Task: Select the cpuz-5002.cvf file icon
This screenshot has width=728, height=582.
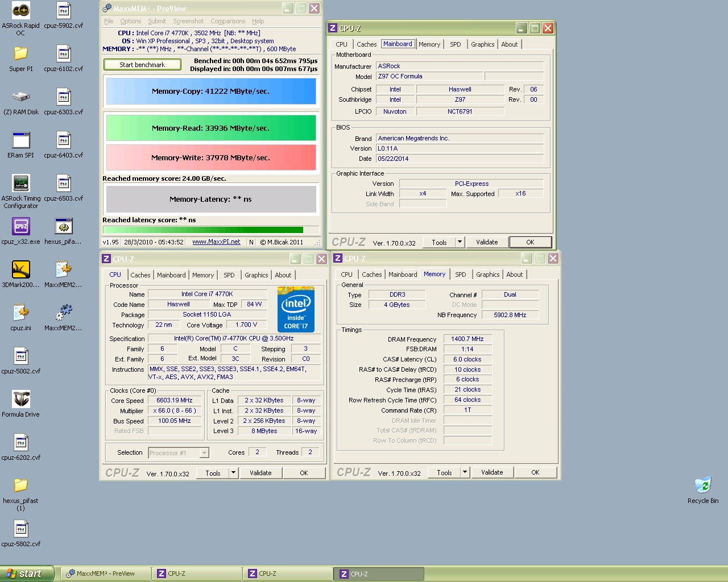Action: [x=21, y=356]
